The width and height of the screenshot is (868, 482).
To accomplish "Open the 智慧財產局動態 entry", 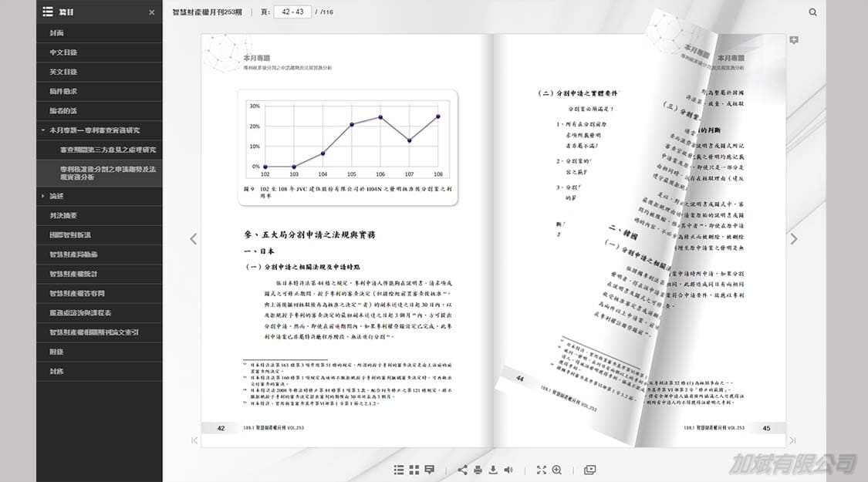I will pyautogui.click(x=100, y=254).
